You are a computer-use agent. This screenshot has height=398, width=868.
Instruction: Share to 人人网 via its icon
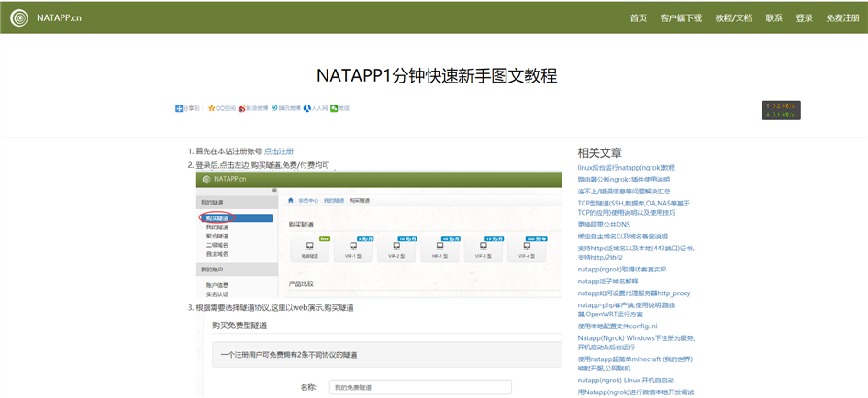point(306,108)
